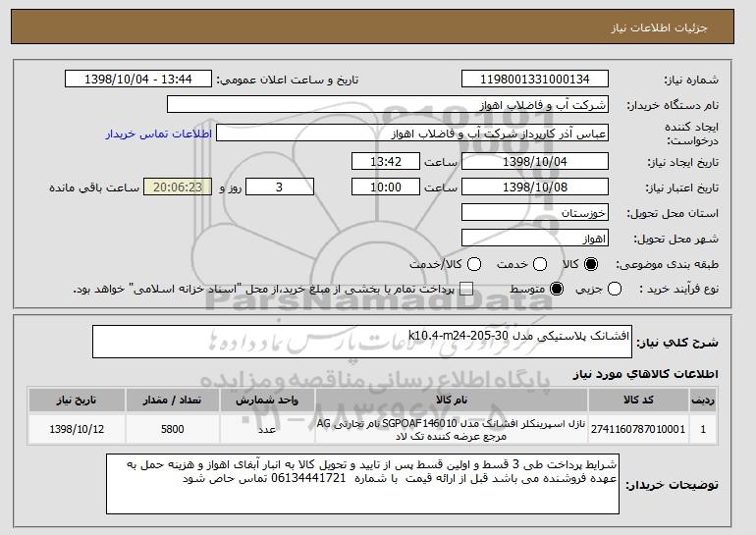Click the row number cell 1

703,429
